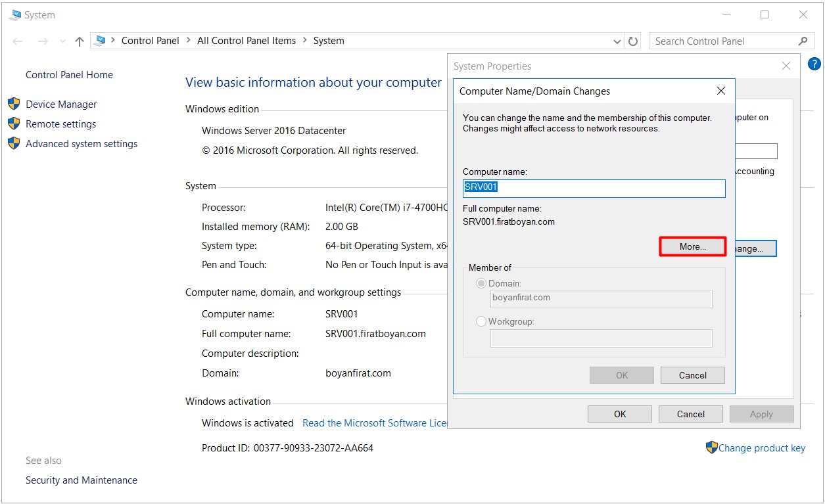Viewport: 825px width, 504px height.
Task: Cancel the Computer Name/Domain Changes dialog
Action: pyautogui.click(x=693, y=375)
